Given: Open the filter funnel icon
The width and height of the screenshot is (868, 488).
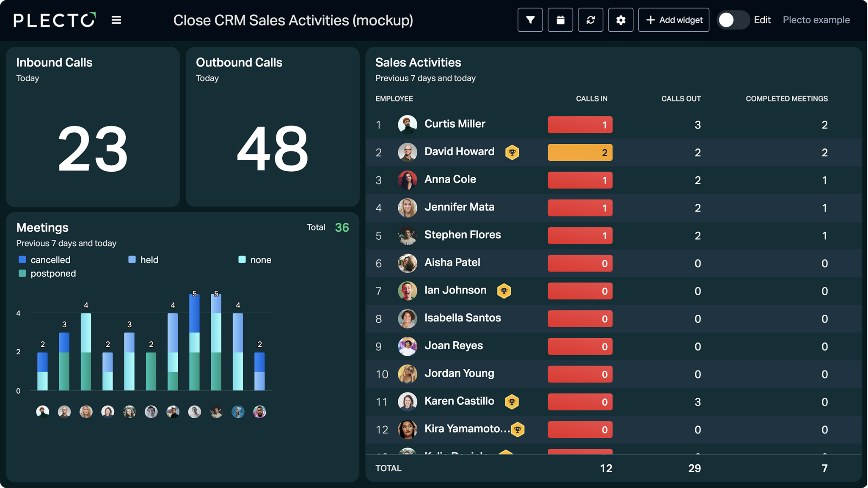Looking at the screenshot, I should pyautogui.click(x=530, y=20).
